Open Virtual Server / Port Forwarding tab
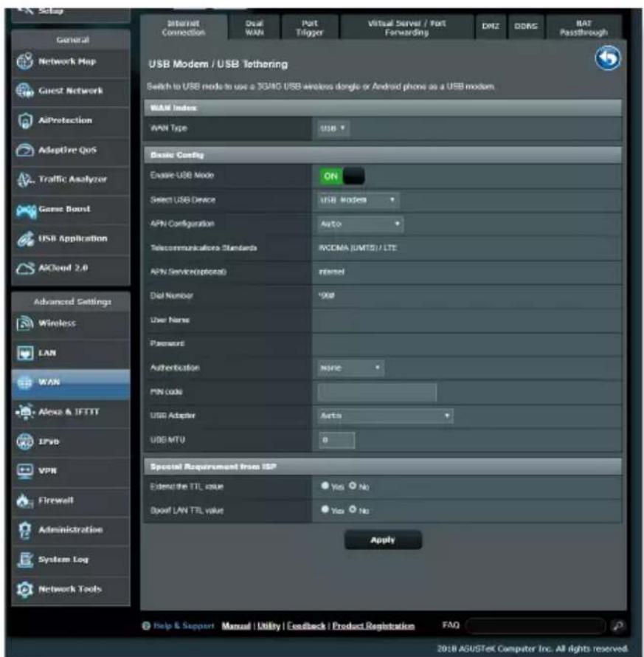 tap(407, 27)
